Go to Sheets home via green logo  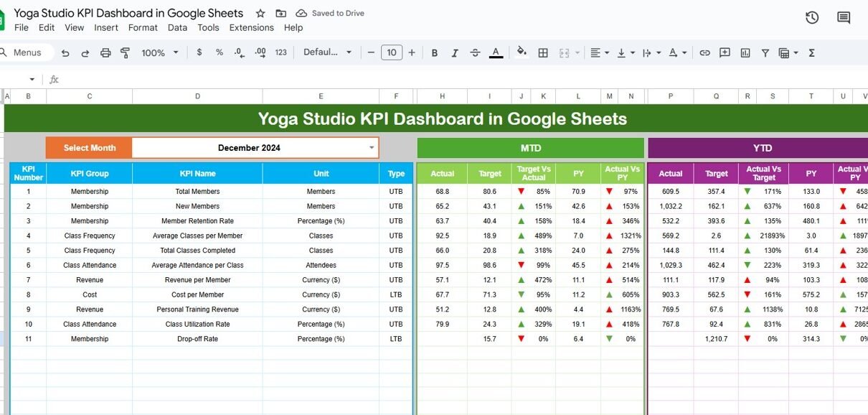coord(2,19)
